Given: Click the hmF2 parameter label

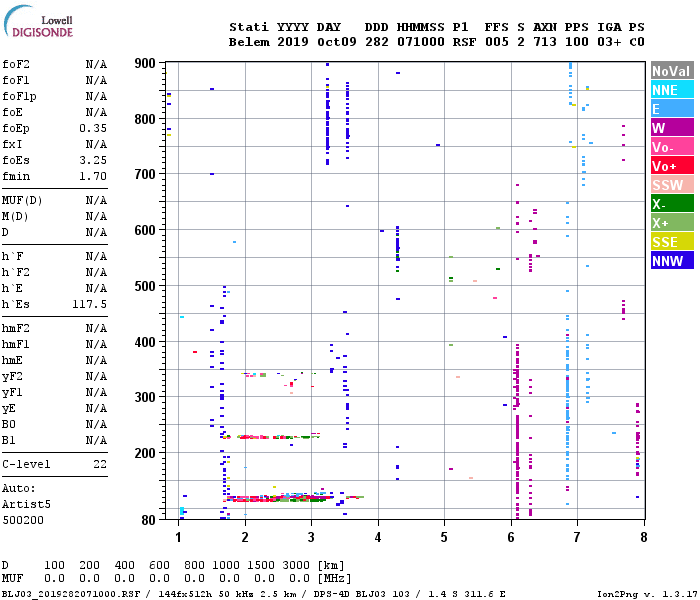Looking at the screenshot, I should point(16,329).
